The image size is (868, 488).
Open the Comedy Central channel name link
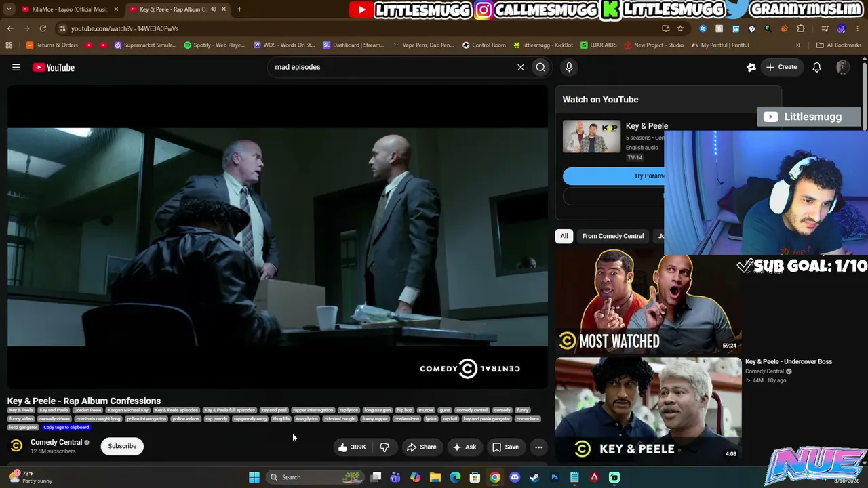tap(56, 442)
